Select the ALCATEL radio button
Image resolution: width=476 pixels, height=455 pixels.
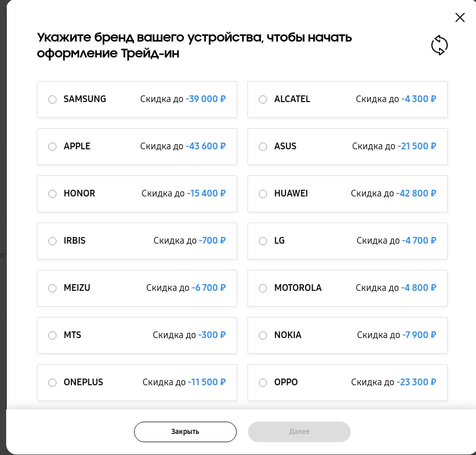(x=263, y=100)
